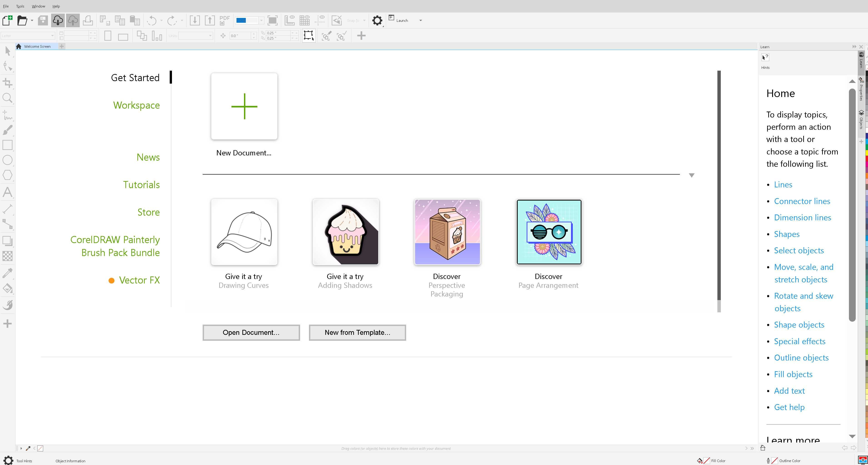Image resolution: width=868 pixels, height=465 pixels.
Task: Open the Options gear icon
Action: (377, 20)
